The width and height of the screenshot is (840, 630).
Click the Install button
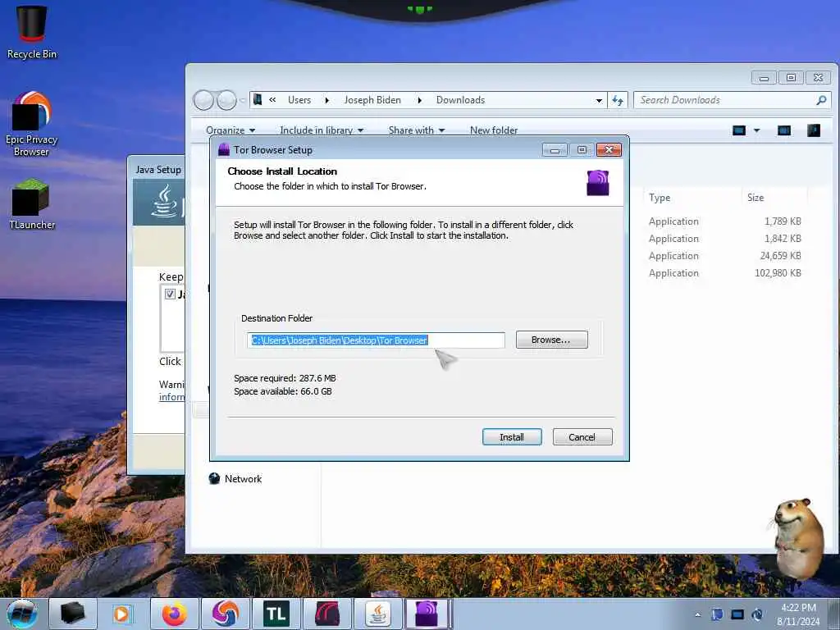click(512, 437)
